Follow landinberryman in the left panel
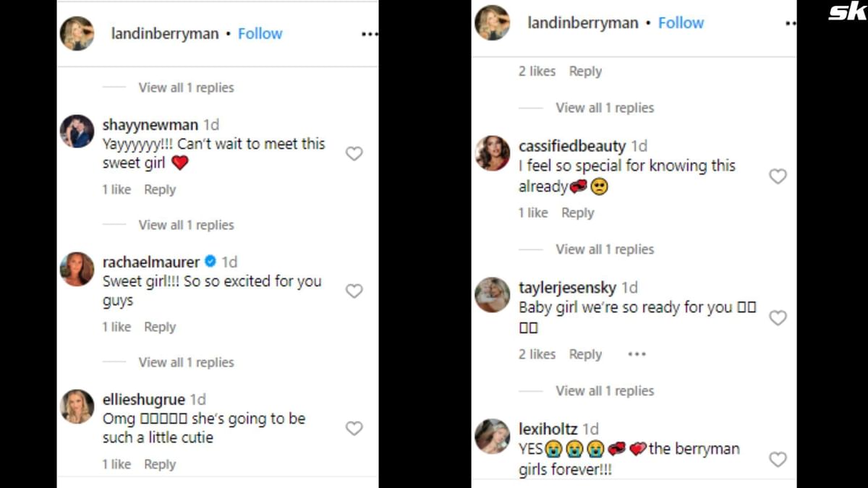The image size is (868, 488). (260, 34)
